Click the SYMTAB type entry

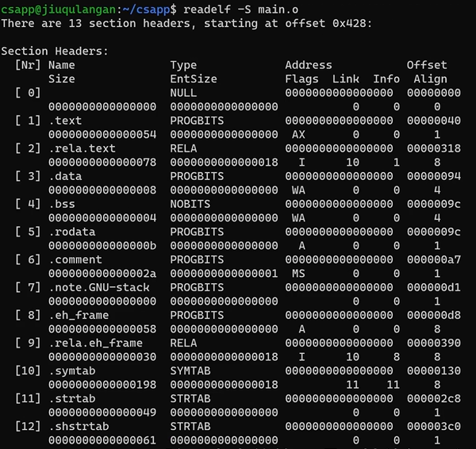[190, 370]
